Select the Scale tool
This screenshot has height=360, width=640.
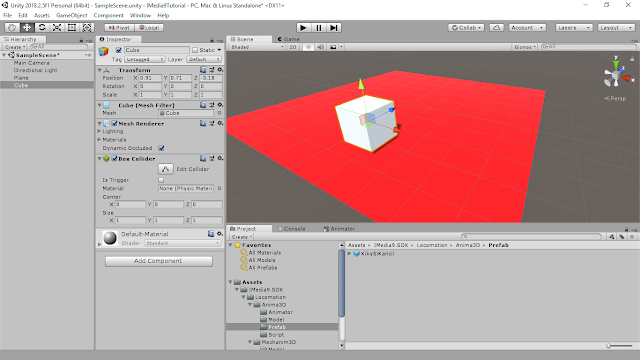(x=57, y=27)
